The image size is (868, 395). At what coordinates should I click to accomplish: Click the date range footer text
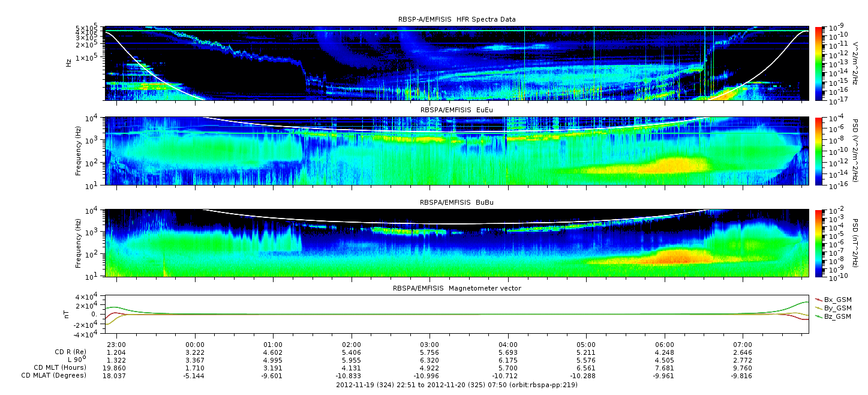point(456,384)
